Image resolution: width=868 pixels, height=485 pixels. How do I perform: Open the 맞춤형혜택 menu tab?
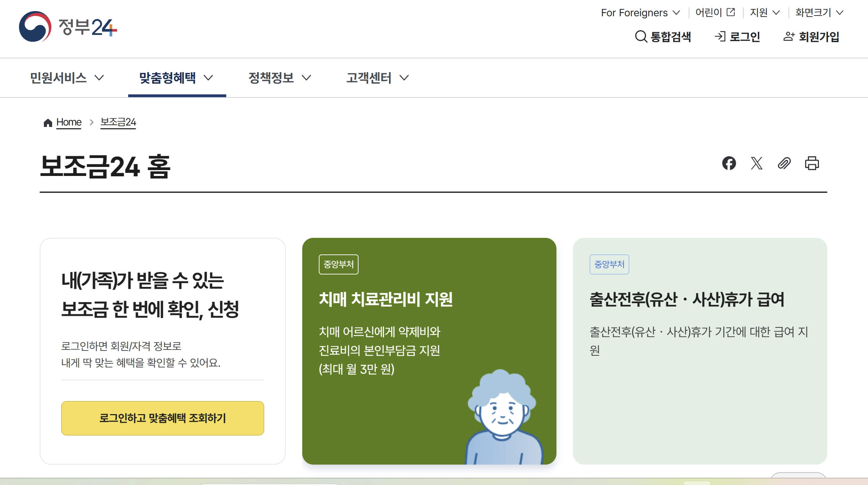(x=176, y=78)
